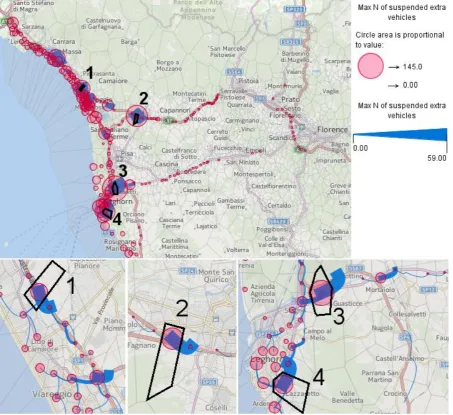Click the Pisa city label
453x415 pixels.
click(x=127, y=154)
